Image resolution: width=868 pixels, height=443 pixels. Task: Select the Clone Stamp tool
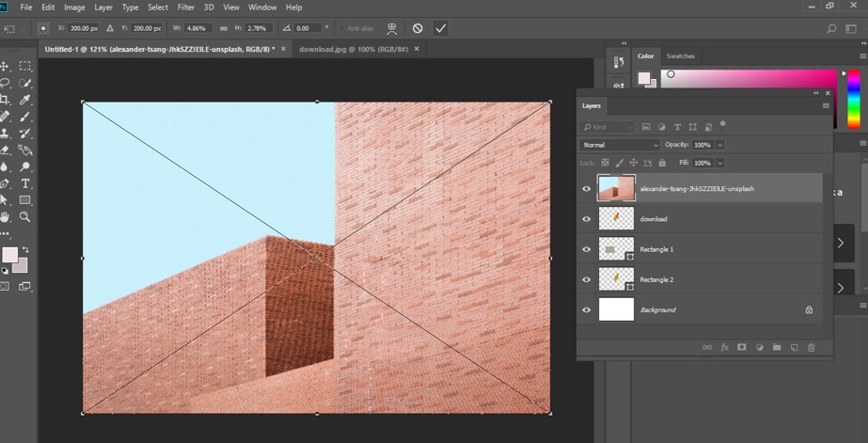tap(5, 133)
